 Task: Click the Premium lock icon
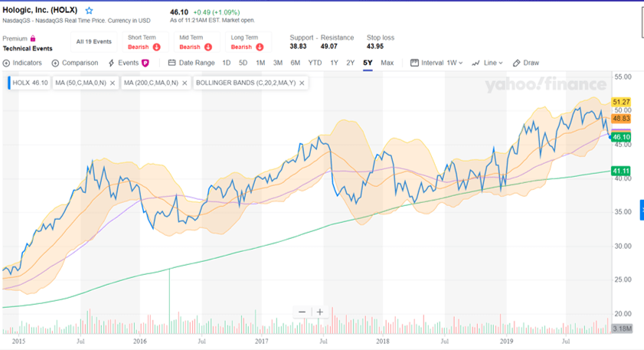tap(33, 38)
